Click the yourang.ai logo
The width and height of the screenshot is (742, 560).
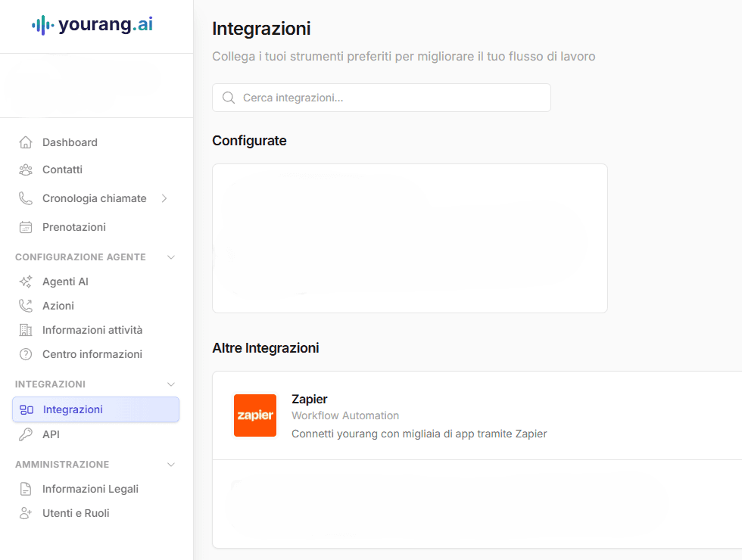pos(92,24)
